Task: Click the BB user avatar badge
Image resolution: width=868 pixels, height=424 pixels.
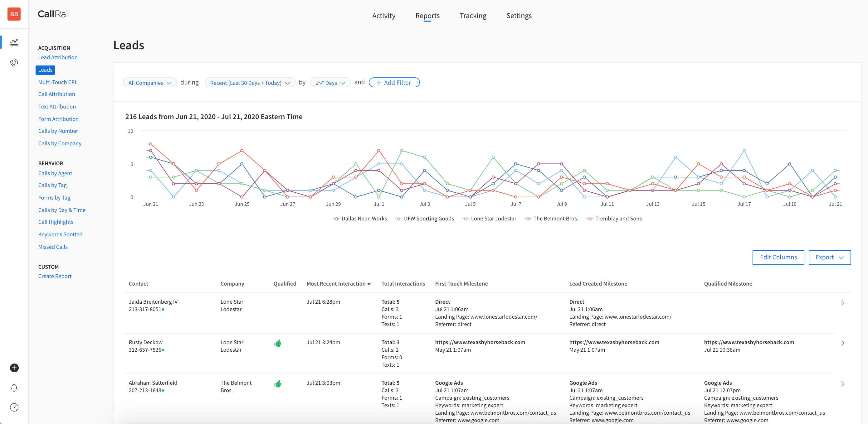Action: (14, 14)
